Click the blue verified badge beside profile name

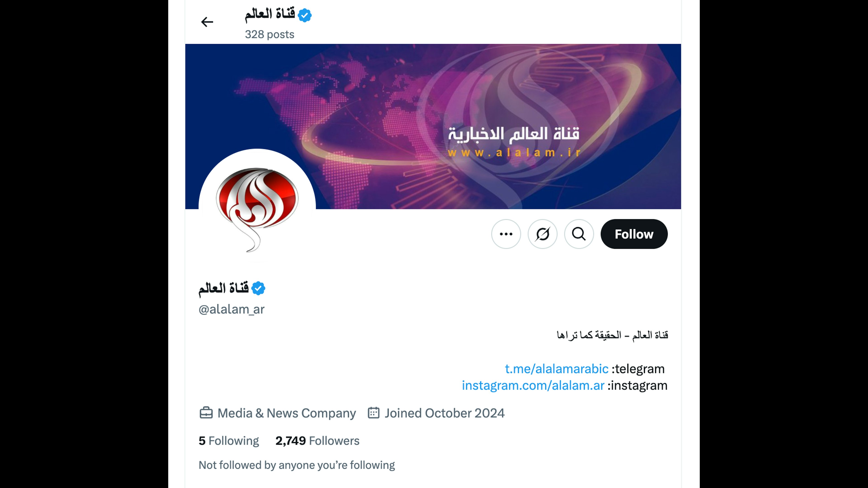point(258,288)
